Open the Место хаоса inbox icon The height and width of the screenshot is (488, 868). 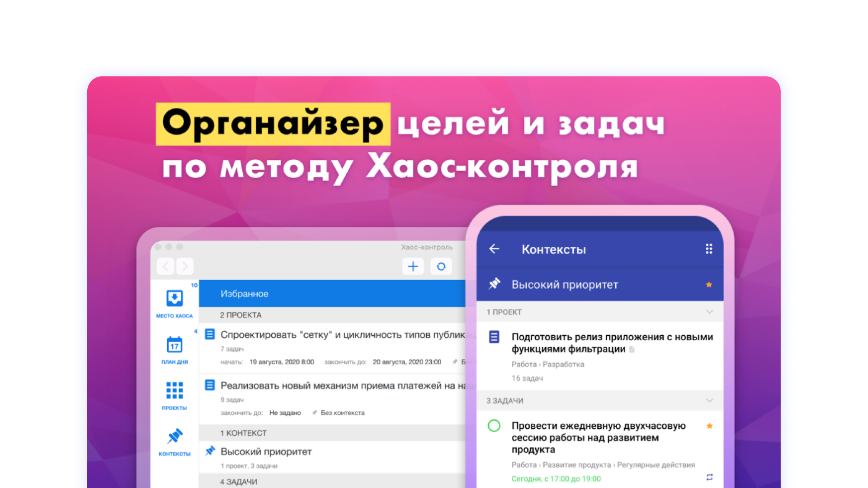[x=175, y=299]
